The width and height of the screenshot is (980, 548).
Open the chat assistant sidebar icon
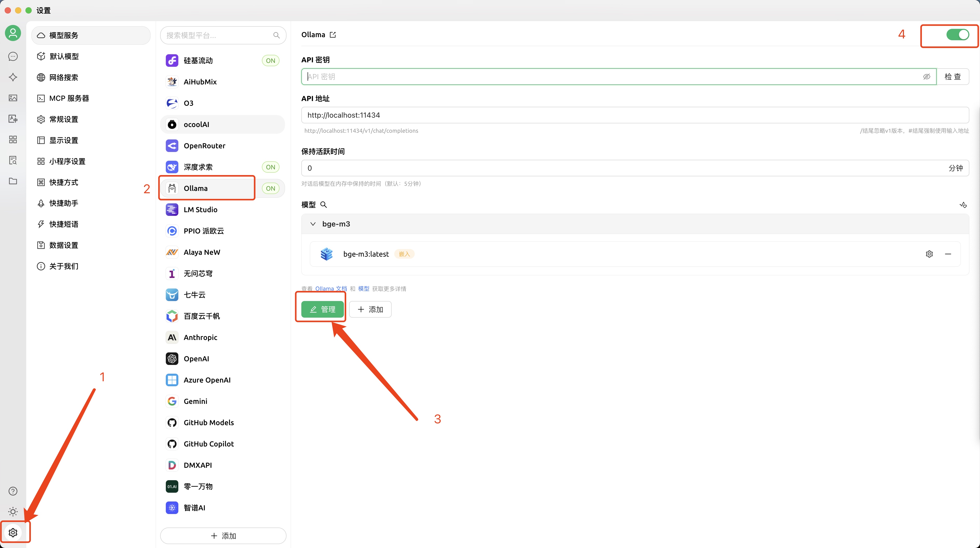(13, 56)
